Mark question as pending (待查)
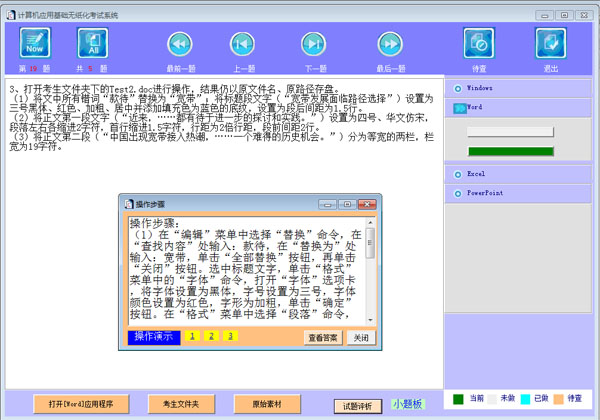 tap(478, 44)
